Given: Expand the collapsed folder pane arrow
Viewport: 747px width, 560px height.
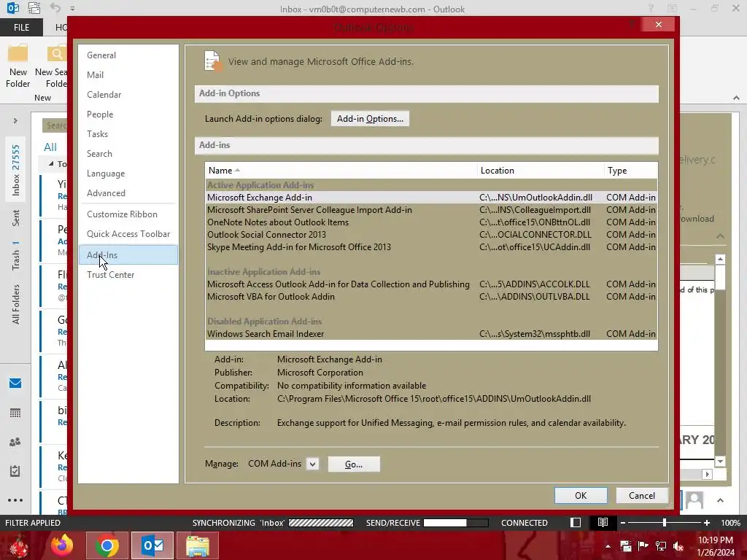Looking at the screenshot, I should [15, 121].
